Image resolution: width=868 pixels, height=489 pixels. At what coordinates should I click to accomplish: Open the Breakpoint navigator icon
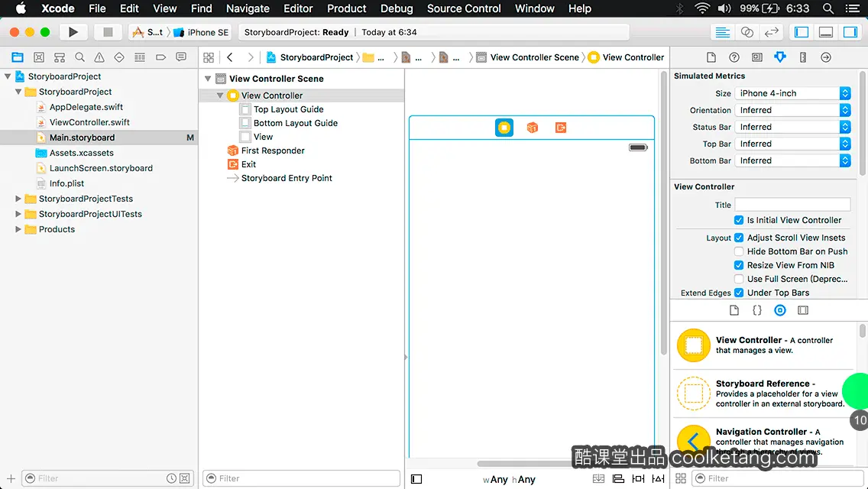tap(160, 57)
